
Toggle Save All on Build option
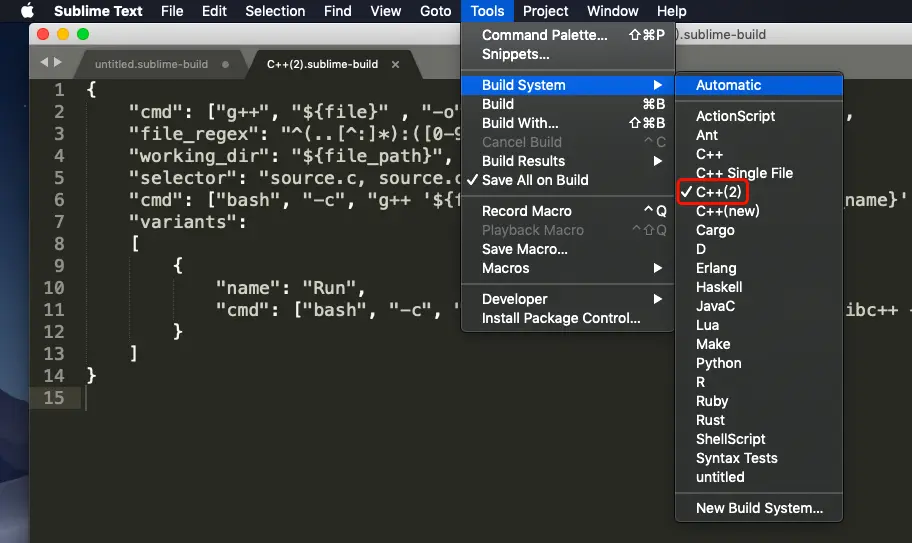[x=568, y=180]
